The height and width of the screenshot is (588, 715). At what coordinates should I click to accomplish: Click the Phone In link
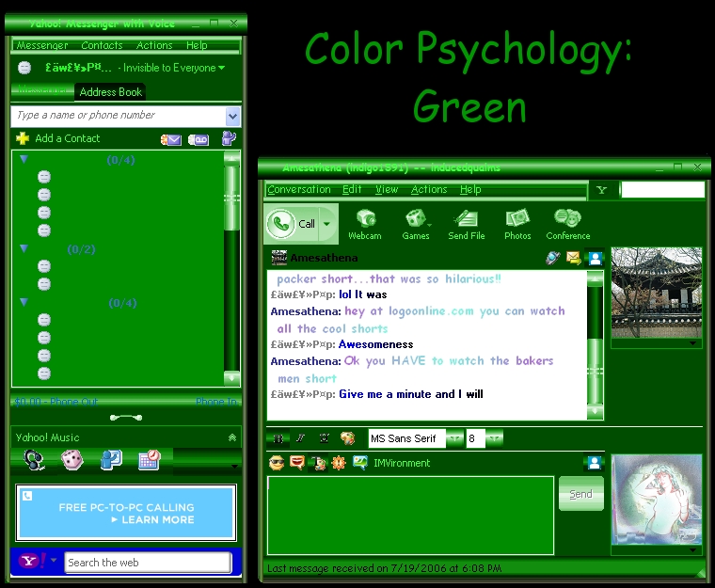coord(216,402)
